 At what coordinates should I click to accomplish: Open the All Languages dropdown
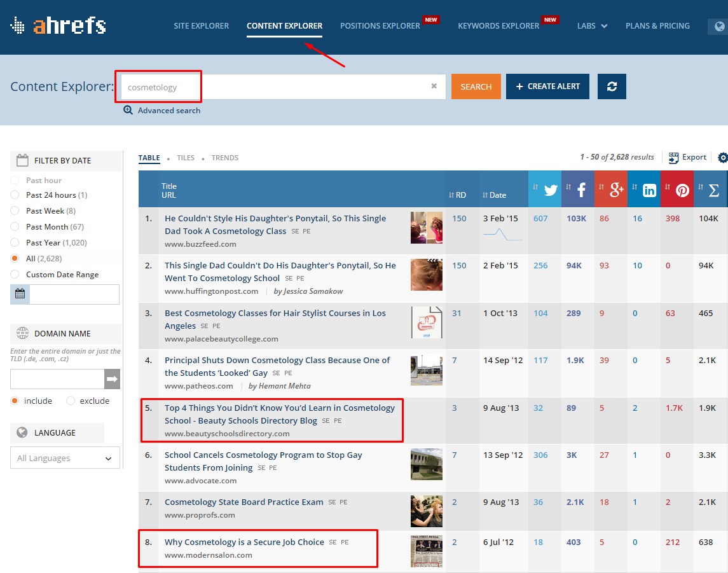pyautogui.click(x=65, y=458)
